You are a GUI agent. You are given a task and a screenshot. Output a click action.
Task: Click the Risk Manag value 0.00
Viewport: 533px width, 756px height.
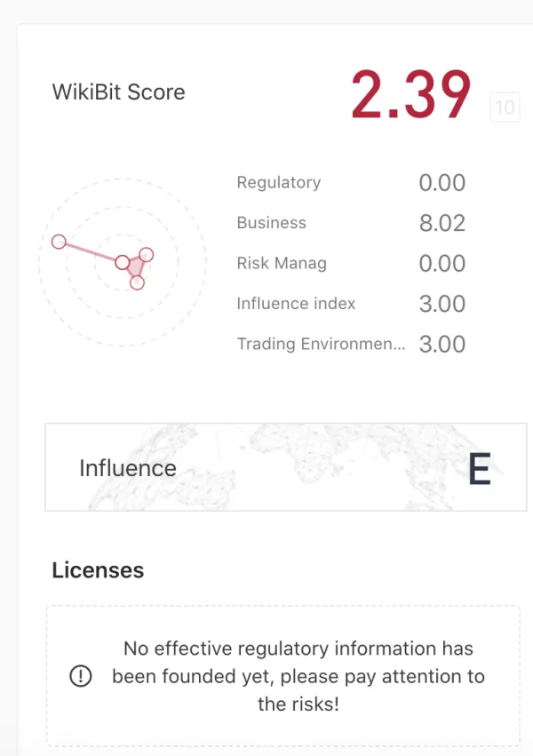(442, 263)
